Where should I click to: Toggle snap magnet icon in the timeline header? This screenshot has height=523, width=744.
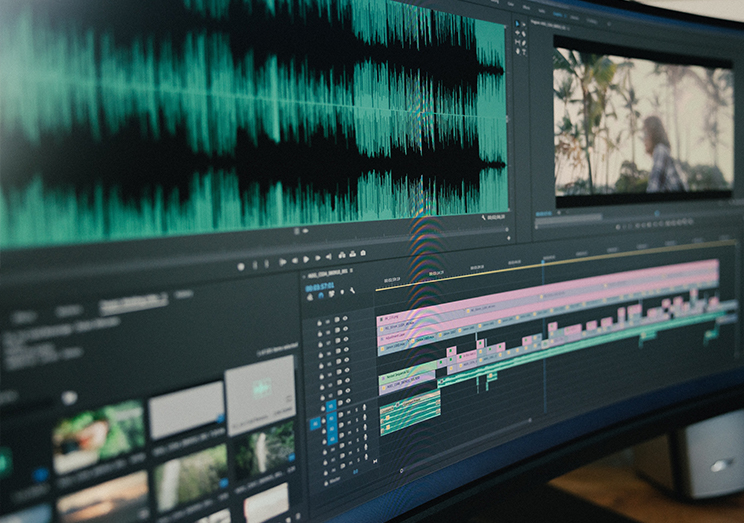click(x=320, y=296)
